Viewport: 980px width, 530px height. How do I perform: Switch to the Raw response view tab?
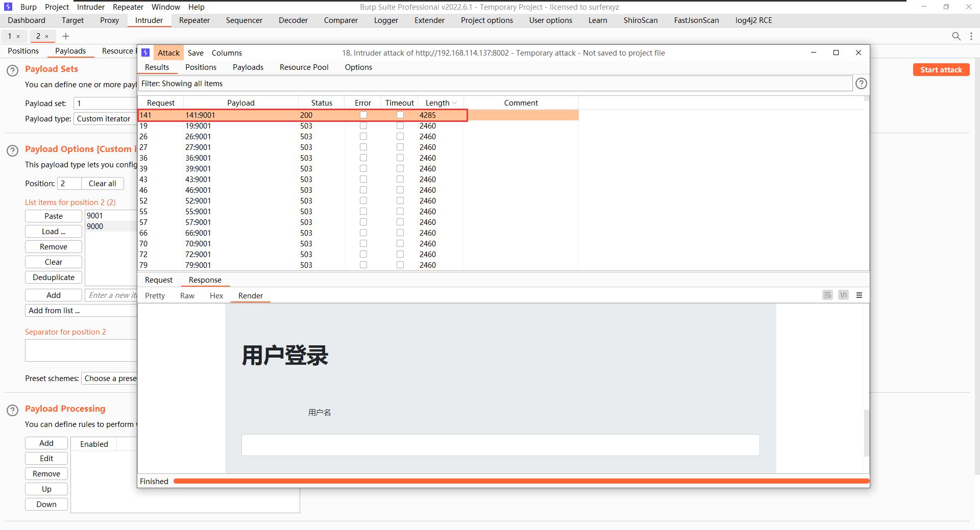click(187, 296)
